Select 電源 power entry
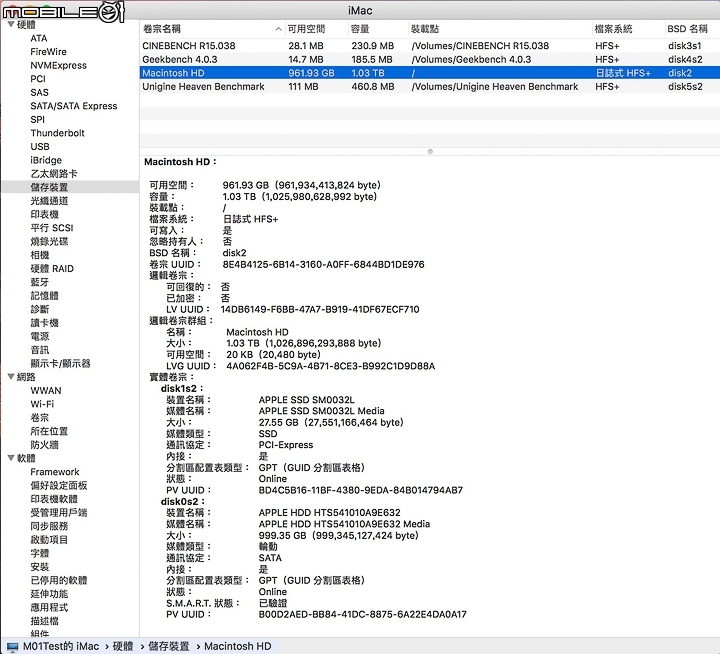The height and width of the screenshot is (654, 720). [x=39, y=336]
